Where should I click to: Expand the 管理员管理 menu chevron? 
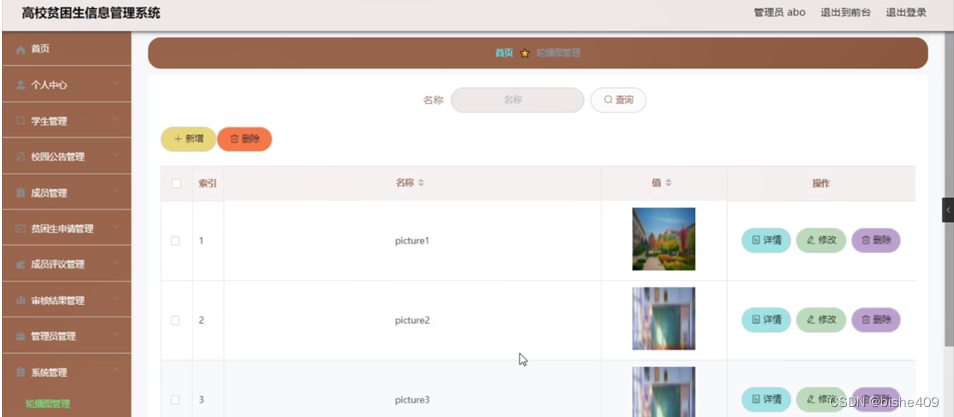click(115, 335)
